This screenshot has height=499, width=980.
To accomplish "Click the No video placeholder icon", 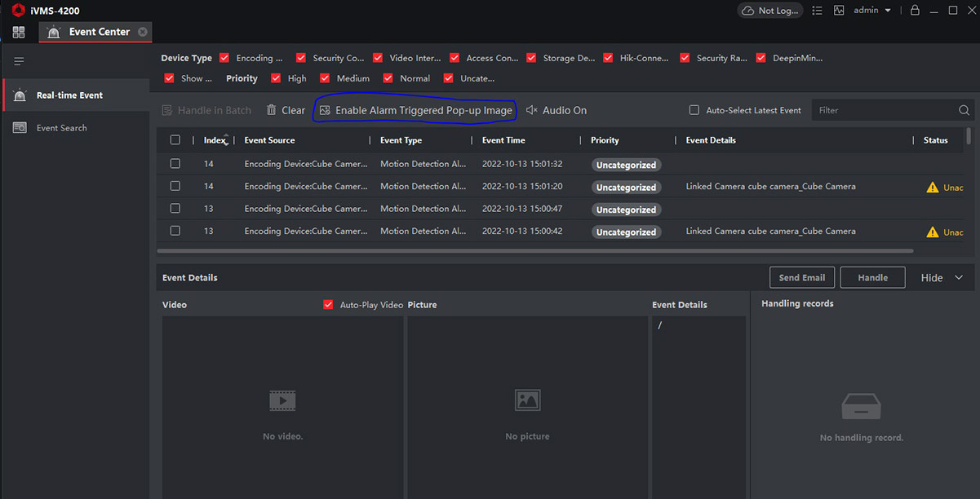I will (282, 400).
